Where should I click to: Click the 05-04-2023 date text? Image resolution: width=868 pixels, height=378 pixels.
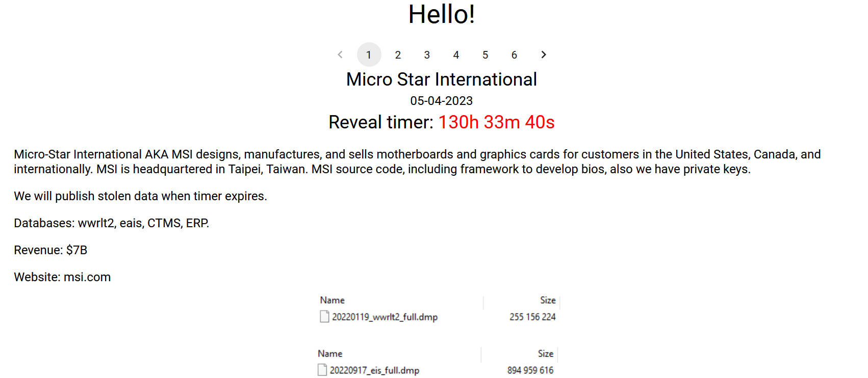442,101
